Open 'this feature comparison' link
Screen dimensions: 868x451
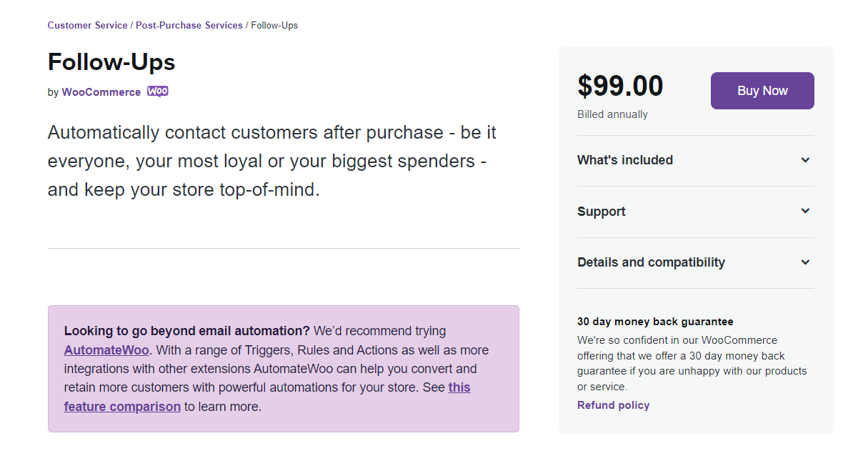pos(267,397)
